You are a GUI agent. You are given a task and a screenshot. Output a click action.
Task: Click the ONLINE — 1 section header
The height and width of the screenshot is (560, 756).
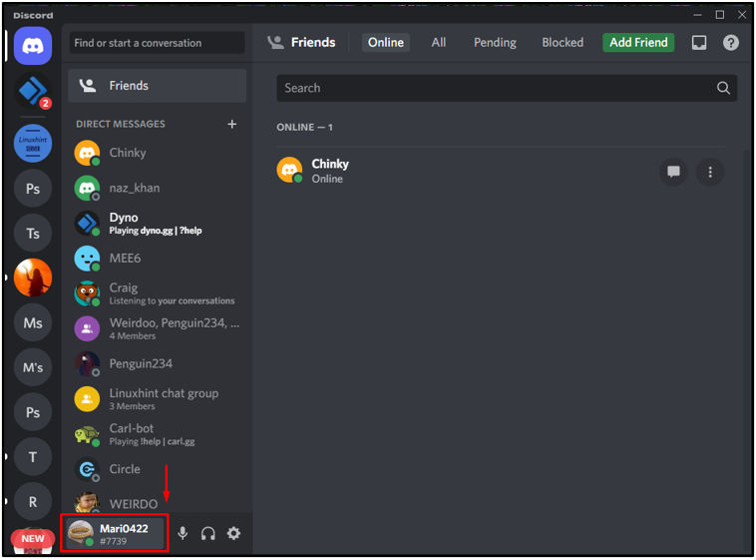305,128
